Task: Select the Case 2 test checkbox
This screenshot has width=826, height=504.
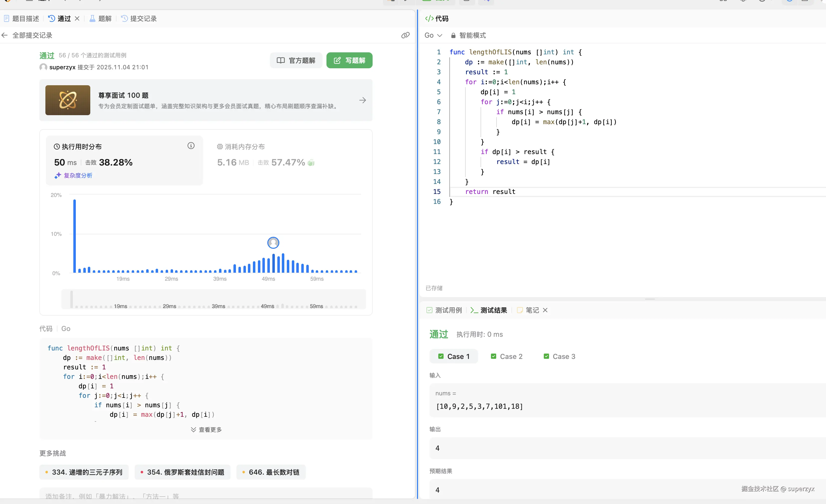Action: 494,356
